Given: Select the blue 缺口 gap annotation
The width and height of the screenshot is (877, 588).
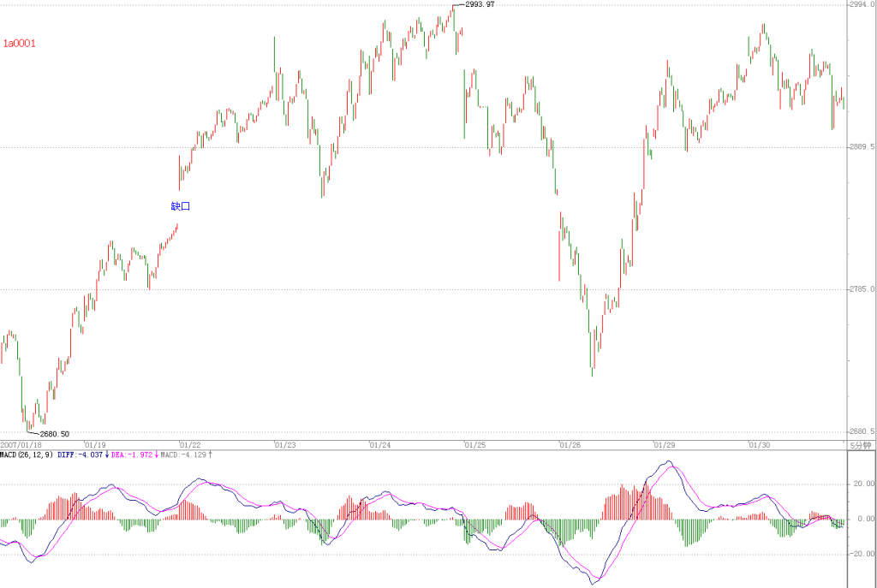Looking at the screenshot, I should pos(181,206).
